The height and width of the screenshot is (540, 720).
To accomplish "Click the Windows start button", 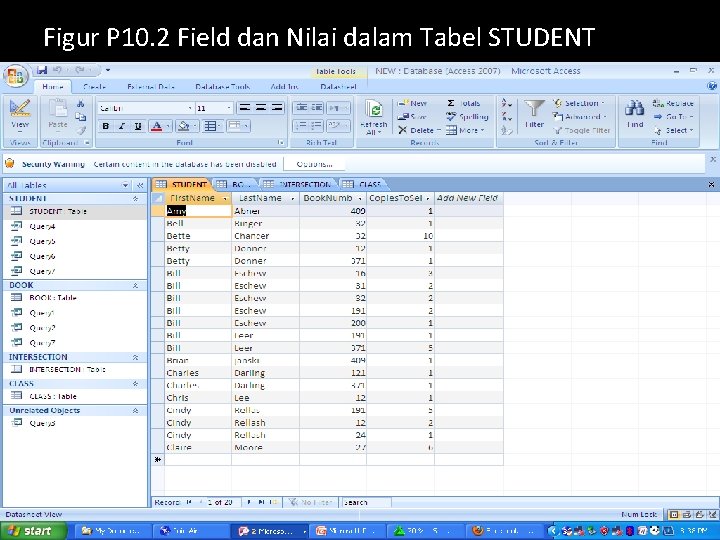I will 31,531.
